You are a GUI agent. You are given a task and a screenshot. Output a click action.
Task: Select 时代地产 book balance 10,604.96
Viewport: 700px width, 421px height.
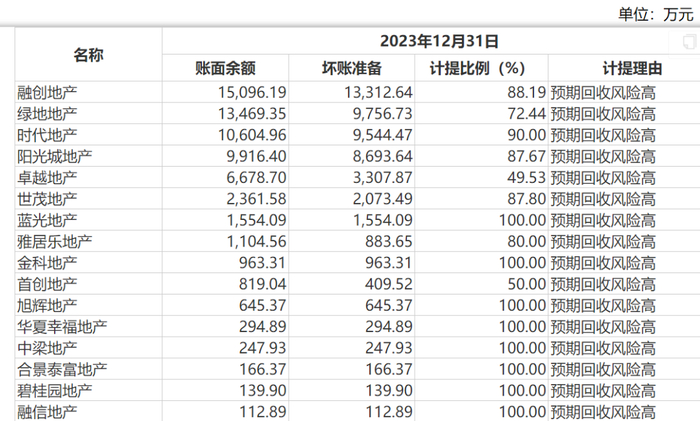[x=228, y=134]
